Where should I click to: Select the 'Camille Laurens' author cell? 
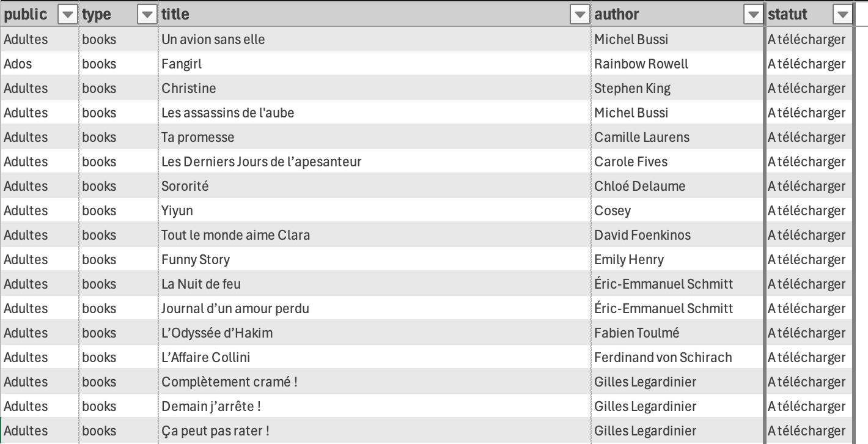coord(642,138)
